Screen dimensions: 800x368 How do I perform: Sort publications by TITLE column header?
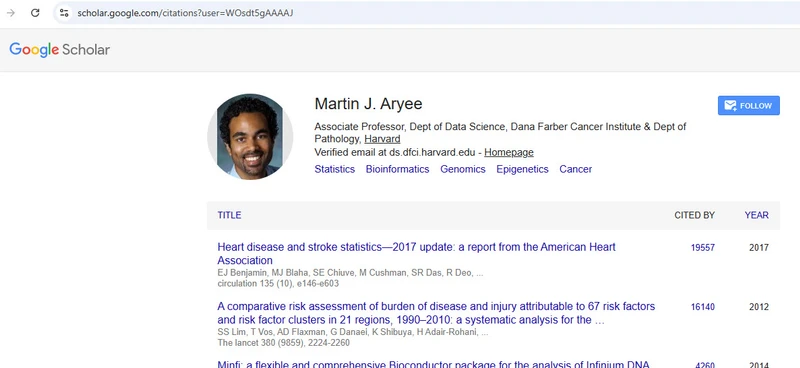click(230, 215)
